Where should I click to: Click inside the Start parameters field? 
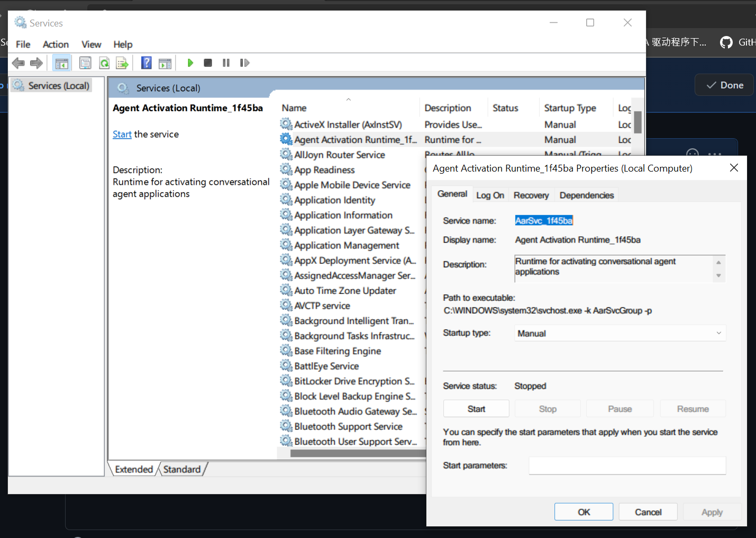626,465
